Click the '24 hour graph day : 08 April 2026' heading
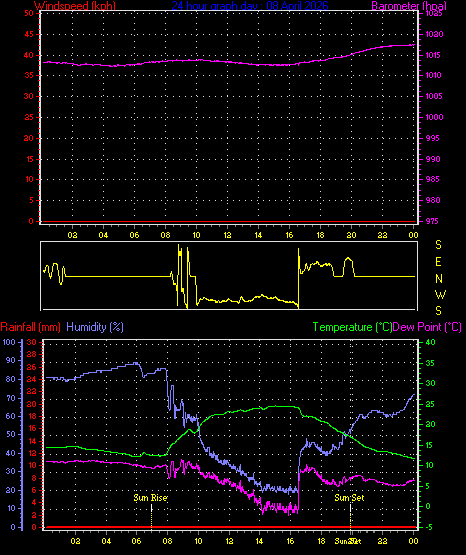The width and height of the screenshot is (466, 555). point(250,6)
